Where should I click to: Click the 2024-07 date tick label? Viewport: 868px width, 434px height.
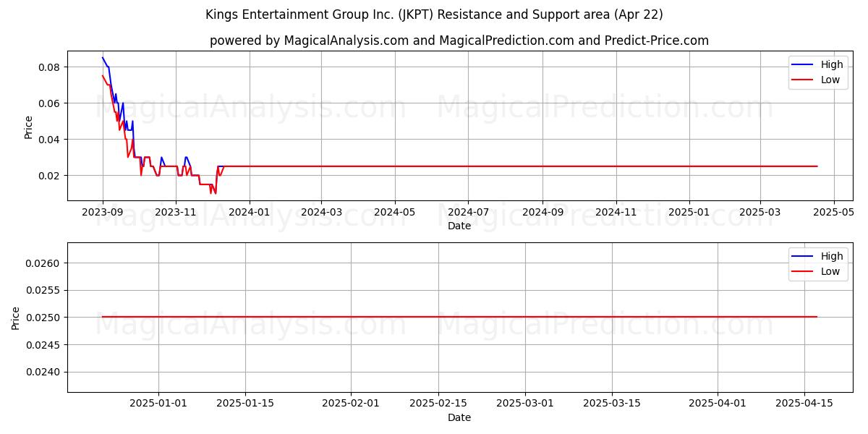(467, 212)
